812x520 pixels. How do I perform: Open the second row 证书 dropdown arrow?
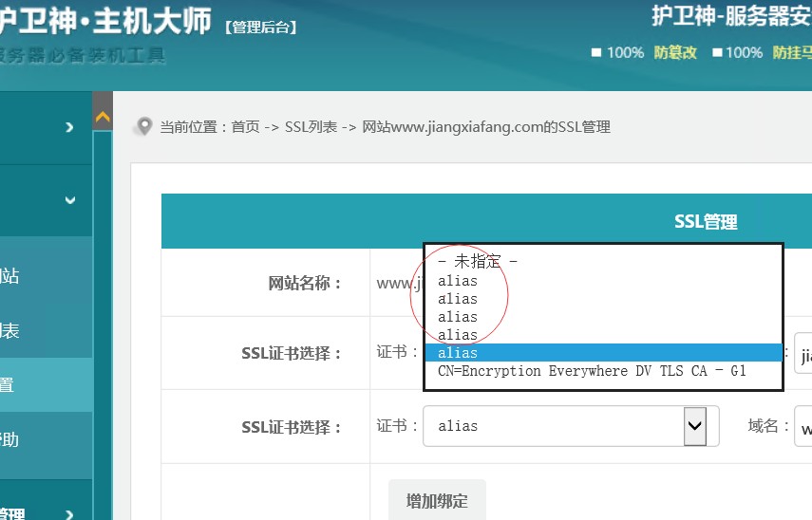(x=695, y=426)
